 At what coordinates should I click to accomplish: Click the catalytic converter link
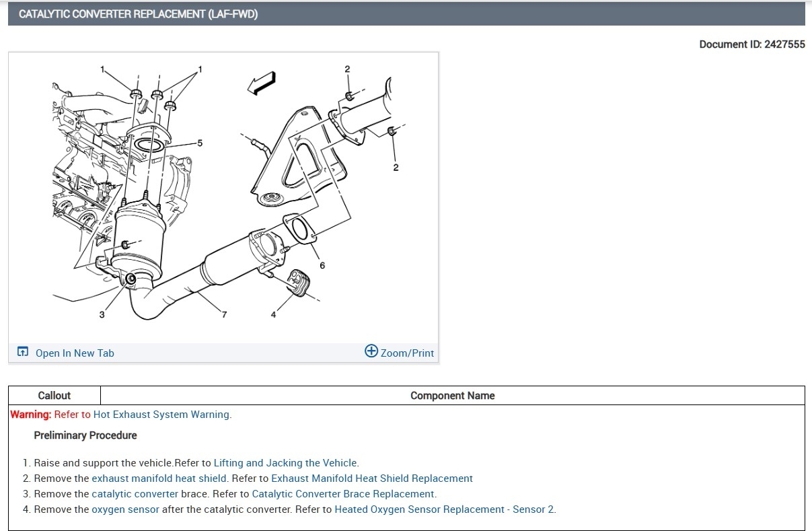pyautogui.click(x=135, y=494)
